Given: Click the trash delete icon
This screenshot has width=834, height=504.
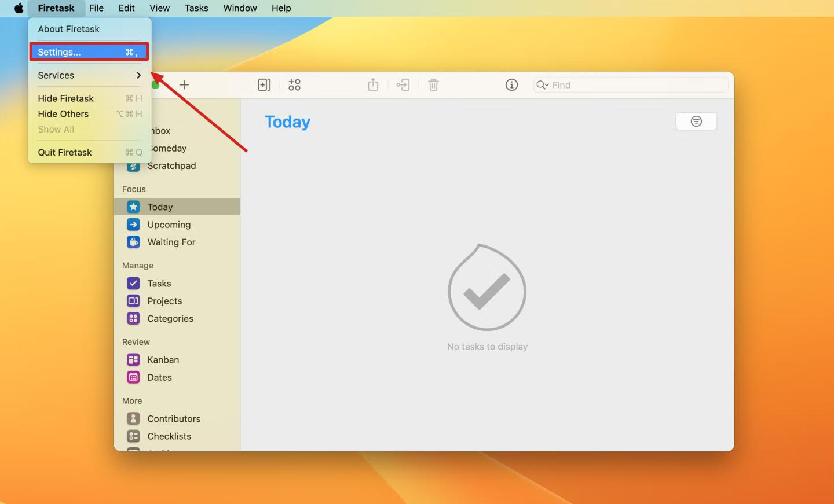Looking at the screenshot, I should click(433, 85).
